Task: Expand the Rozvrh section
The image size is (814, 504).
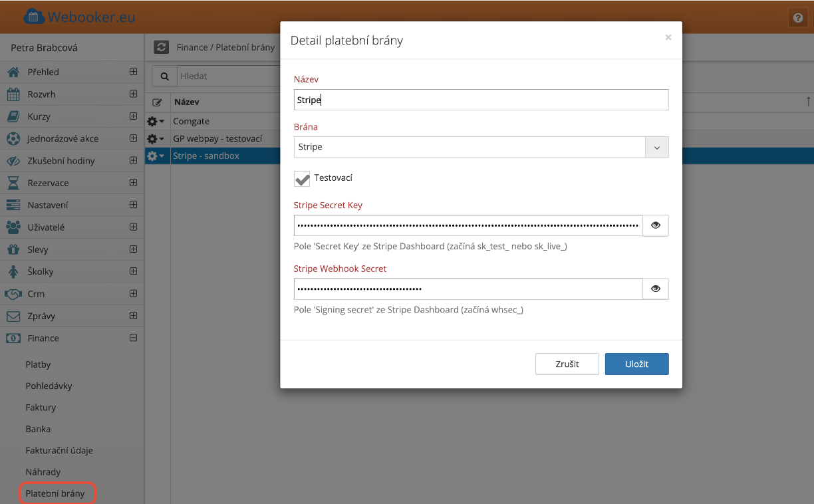Action: [134, 94]
